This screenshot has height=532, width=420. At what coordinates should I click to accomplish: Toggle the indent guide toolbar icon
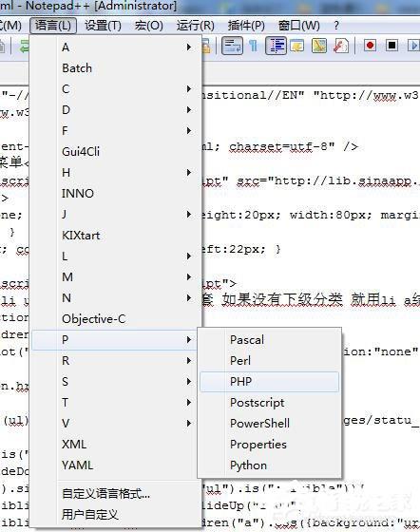(x=276, y=46)
